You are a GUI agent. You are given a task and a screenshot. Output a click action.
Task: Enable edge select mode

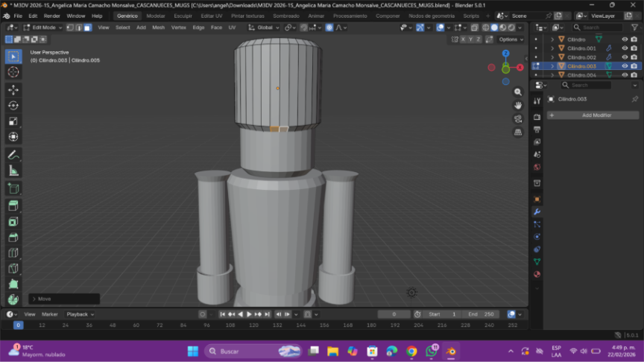point(79,28)
